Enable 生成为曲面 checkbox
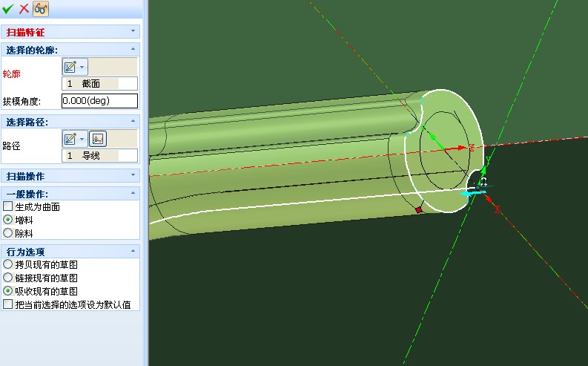Viewport: 588px width, 366px height. coord(8,206)
